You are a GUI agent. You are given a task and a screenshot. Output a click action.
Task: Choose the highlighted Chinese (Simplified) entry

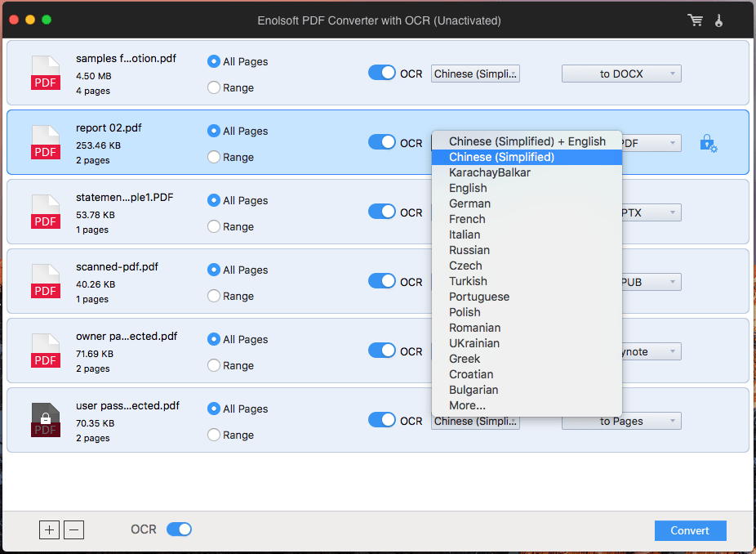coord(527,157)
